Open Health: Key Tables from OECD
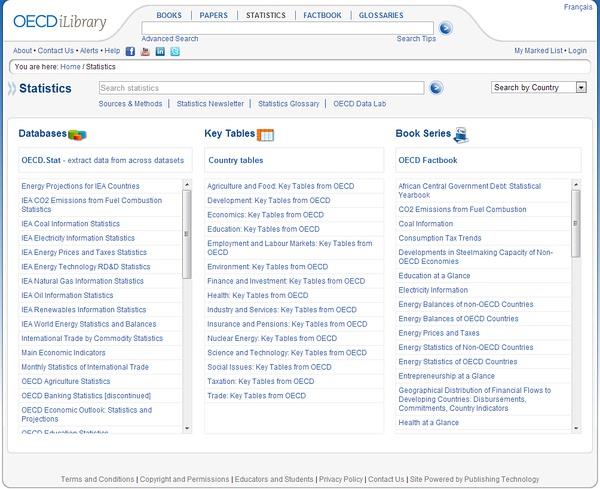This screenshot has height=489, width=600. [258, 295]
